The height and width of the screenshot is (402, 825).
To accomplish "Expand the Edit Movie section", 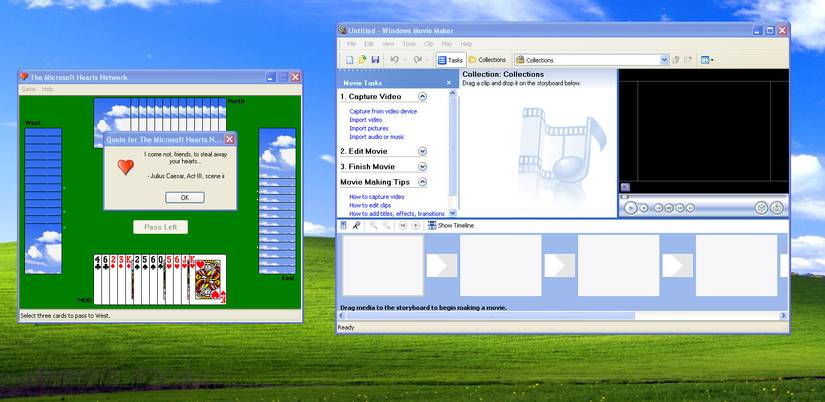I will [422, 151].
